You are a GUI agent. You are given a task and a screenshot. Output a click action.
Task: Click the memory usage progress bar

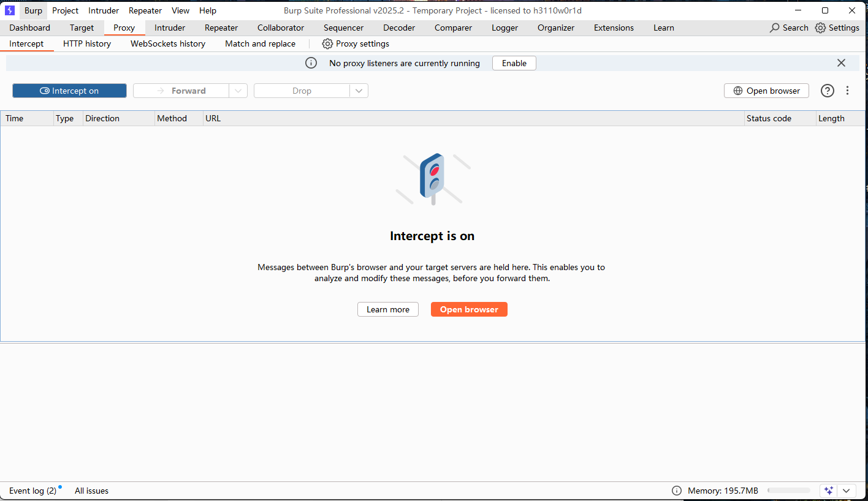click(x=789, y=491)
